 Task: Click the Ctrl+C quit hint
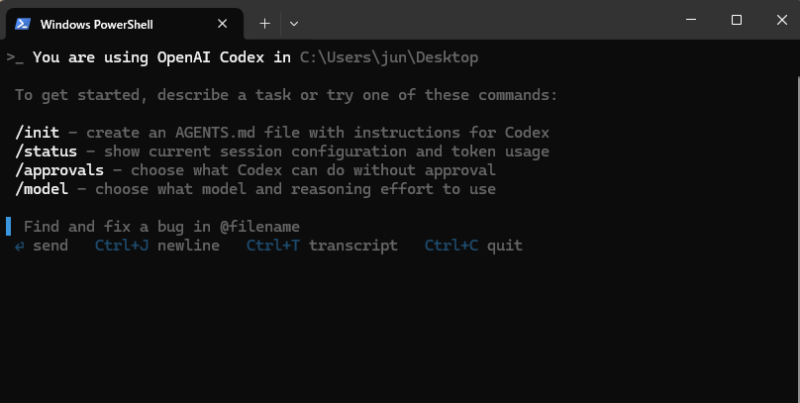[x=473, y=246]
